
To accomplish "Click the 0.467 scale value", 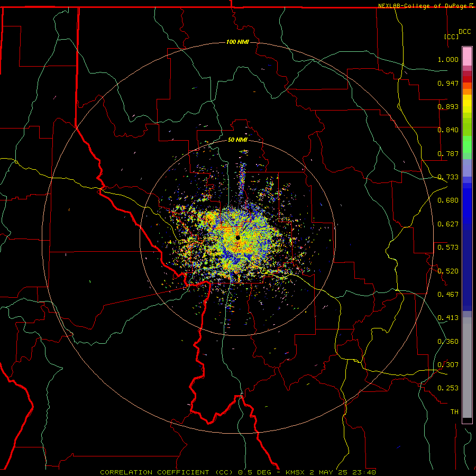I will coord(448,295).
